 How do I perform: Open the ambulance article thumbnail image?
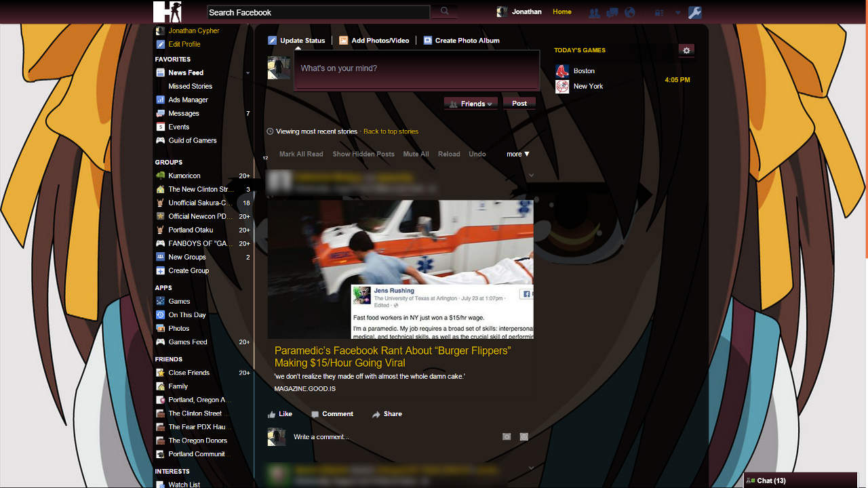coord(401,269)
